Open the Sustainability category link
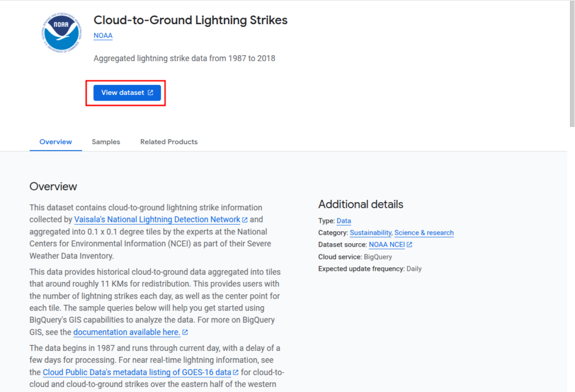Screen dimensions: 575x392 pyautogui.click(x=371, y=233)
